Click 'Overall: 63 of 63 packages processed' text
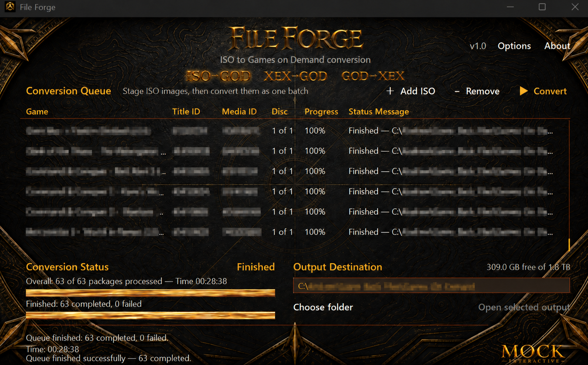The image size is (588, 365). tap(94, 281)
